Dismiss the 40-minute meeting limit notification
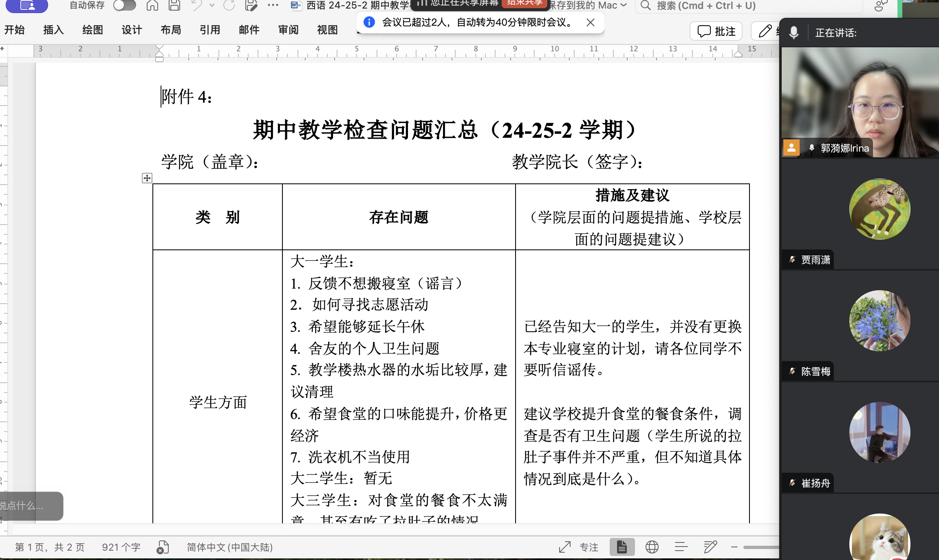The width and height of the screenshot is (939, 560). click(591, 22)
